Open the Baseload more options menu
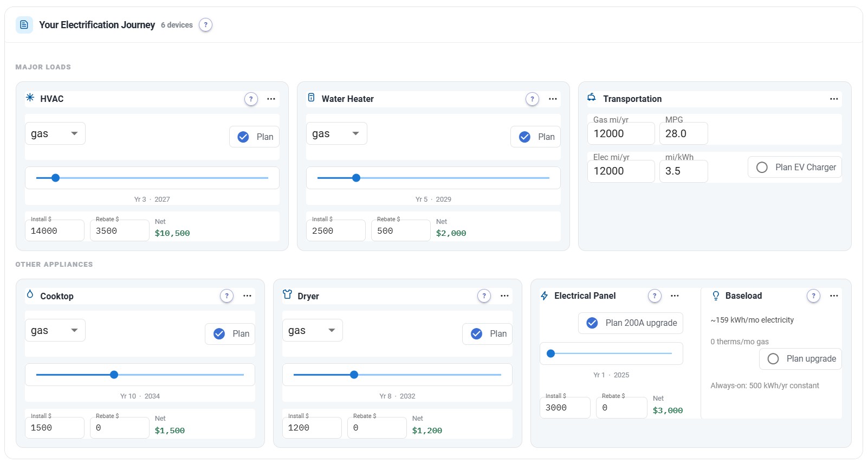Image resolution: width=868 pixels, height=469 pixels. [834, 296]
